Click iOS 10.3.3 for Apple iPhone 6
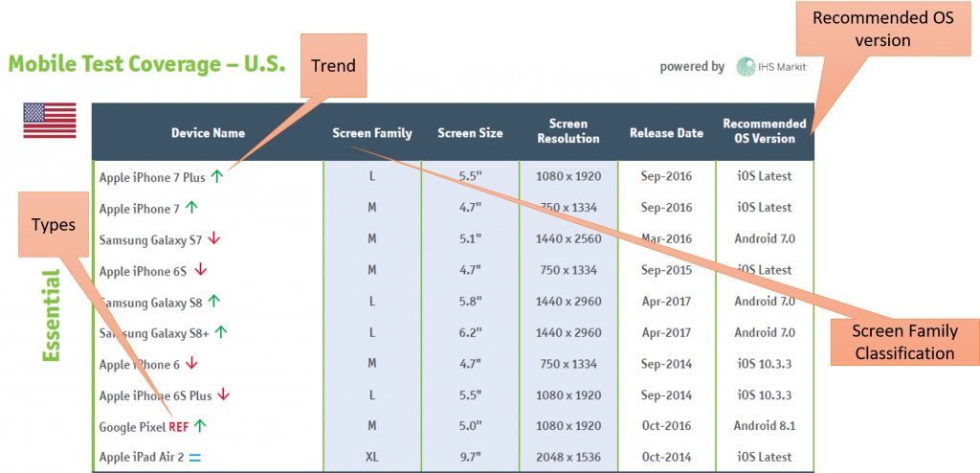The width and height of the screenshot is (980, 473). pos(765,364)
